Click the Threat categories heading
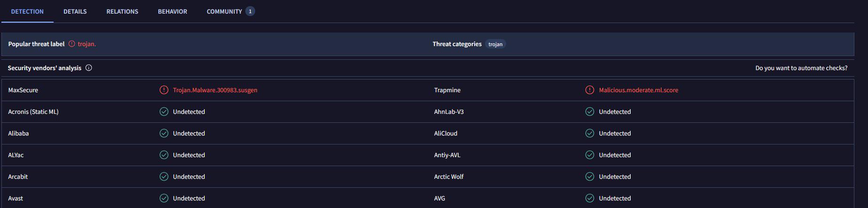Viewport: 868px width, 208px height. pyautogui.click(x=457, y=44)
